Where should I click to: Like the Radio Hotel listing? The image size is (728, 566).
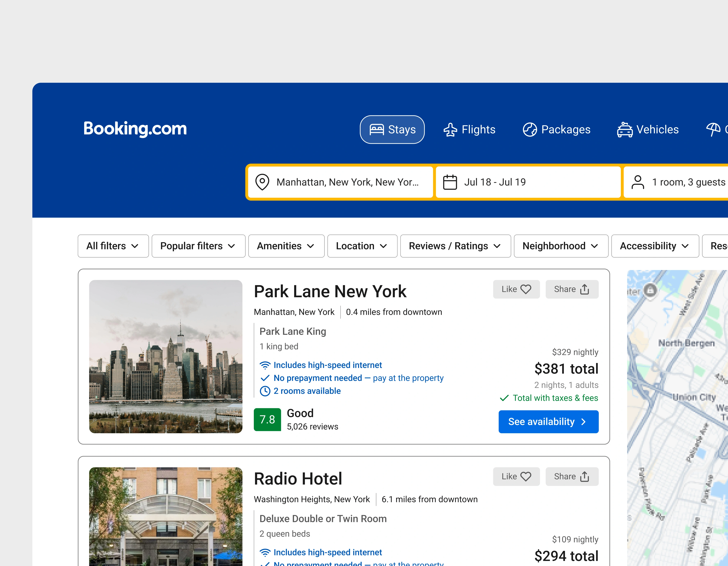(516, 476)
